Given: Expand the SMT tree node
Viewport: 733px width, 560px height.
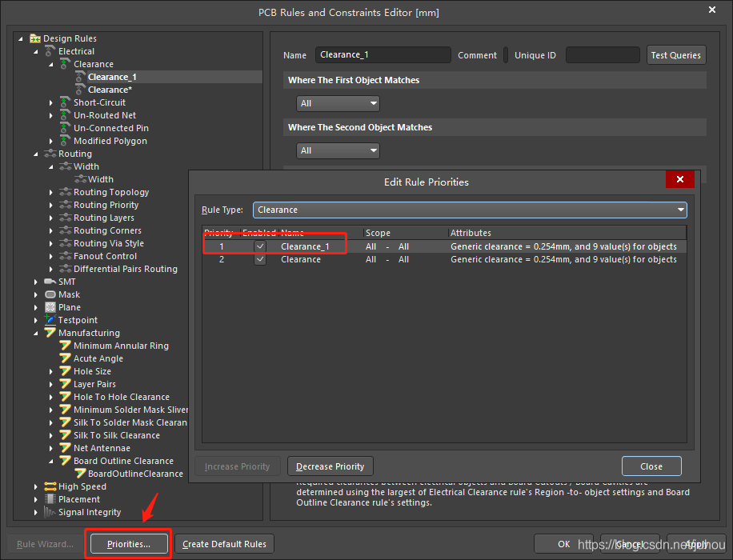Looking at the screenshot, I should tap(36, 282).
